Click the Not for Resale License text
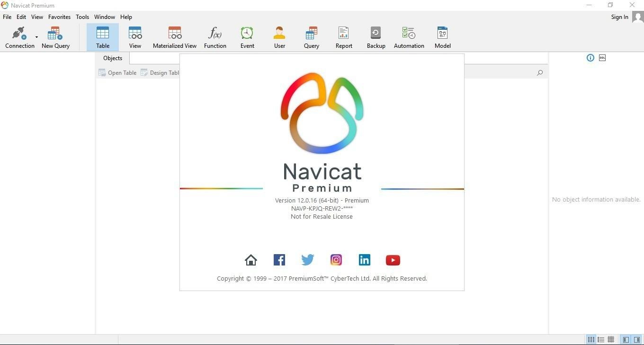The image size is (644, 345). coord(322,216)
